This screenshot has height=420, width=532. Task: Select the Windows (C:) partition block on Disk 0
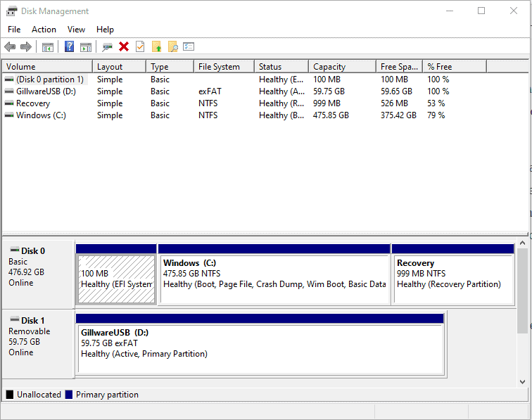(274, 278)
